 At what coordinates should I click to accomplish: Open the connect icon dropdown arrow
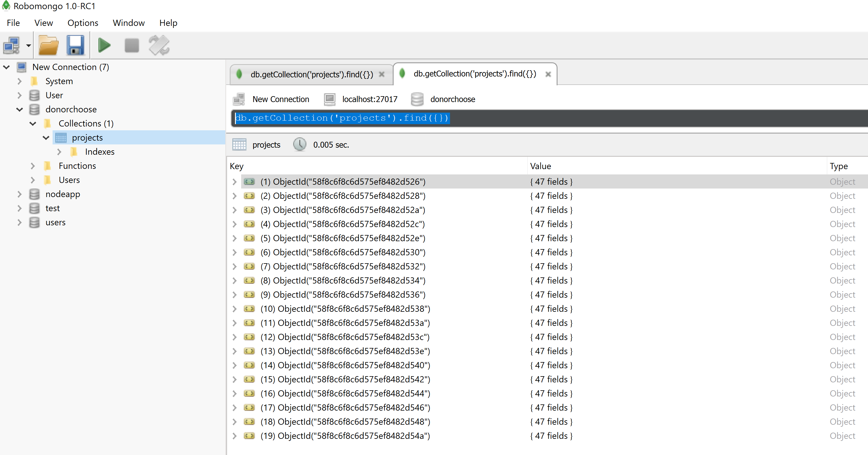tap(29, 46)
